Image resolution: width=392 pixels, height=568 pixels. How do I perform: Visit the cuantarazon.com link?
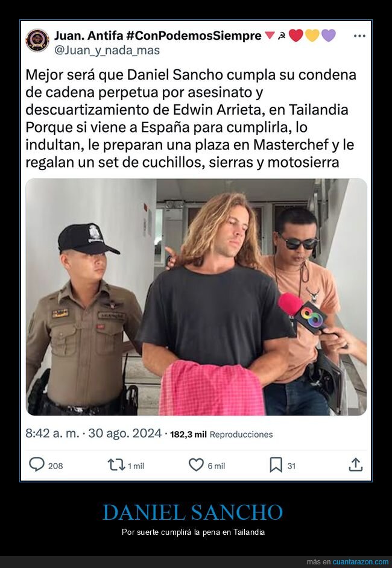(361, 562)
